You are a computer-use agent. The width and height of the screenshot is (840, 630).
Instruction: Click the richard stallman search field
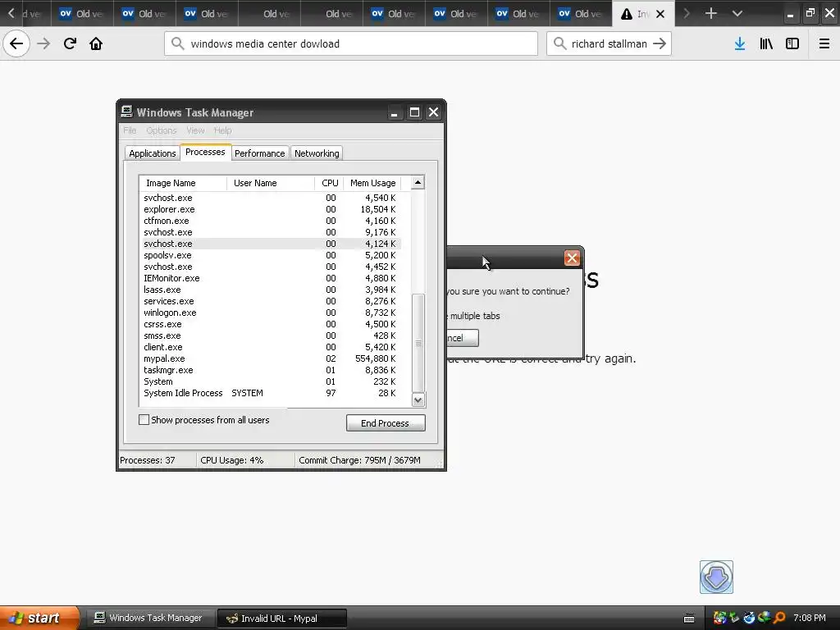tap(609, 43)
